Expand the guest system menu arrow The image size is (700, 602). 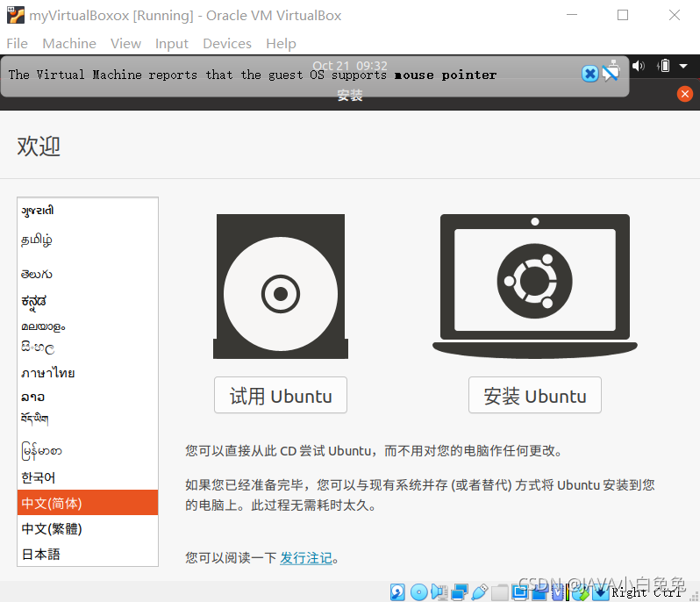click(683, 66)
